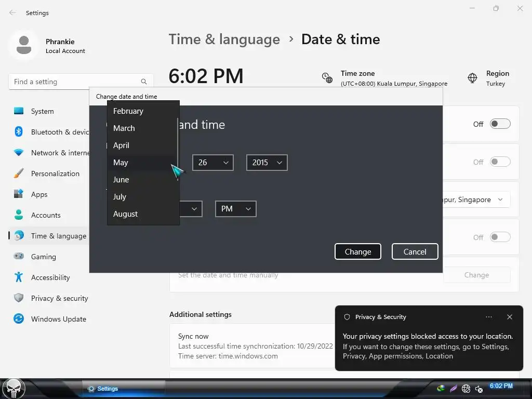Click the colorful tray icon in taskbar
Image resolution: width=532 pixels, height=399 pixels.
(x=441, y=388)
